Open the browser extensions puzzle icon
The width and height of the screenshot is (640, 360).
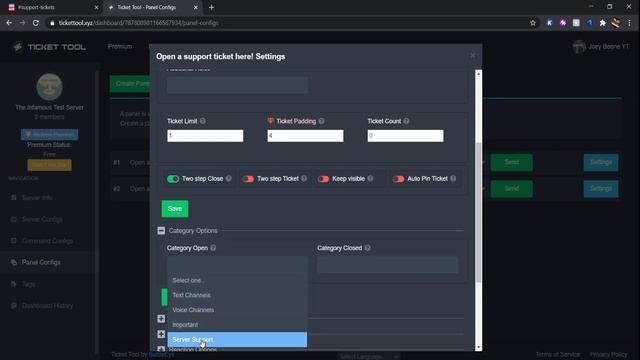point(602,23)
